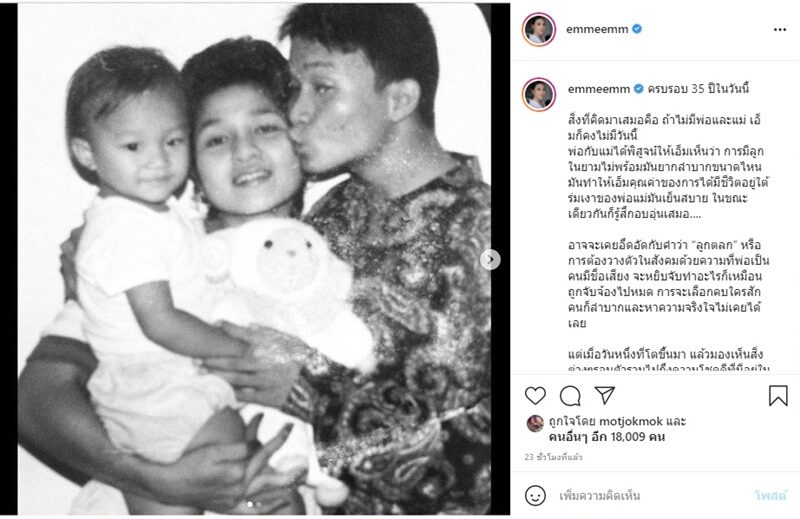Viewport: 800px width, 519px height.
Task: Click the verified badge in the caption
Action: [638, 89]
